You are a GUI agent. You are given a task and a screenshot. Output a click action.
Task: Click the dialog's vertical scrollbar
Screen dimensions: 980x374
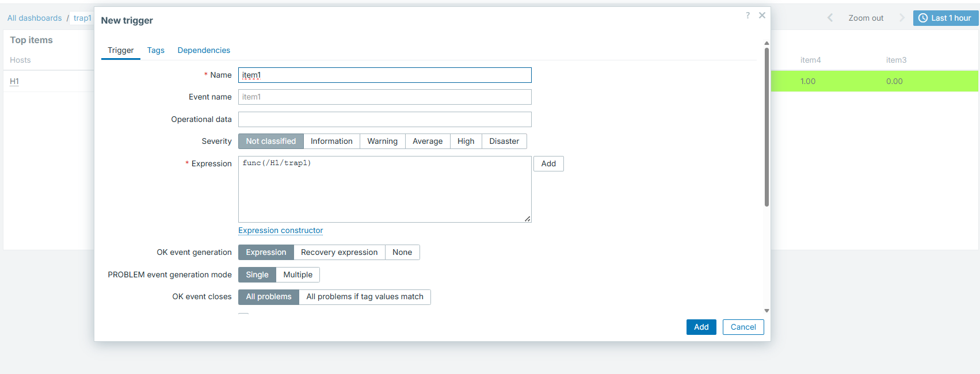click(767, 127)
